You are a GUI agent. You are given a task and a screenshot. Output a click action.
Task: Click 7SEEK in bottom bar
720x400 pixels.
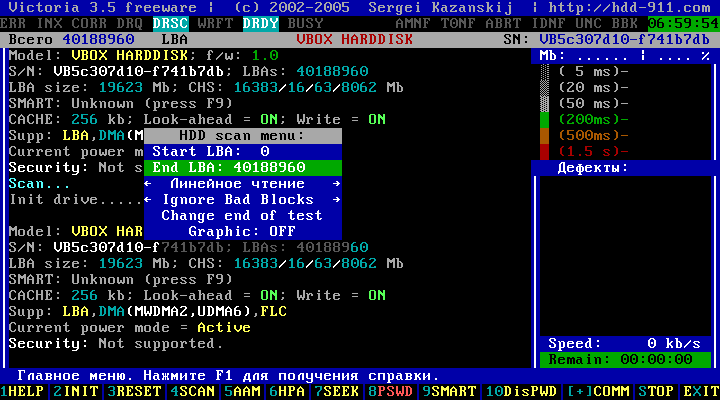(337, 392)
